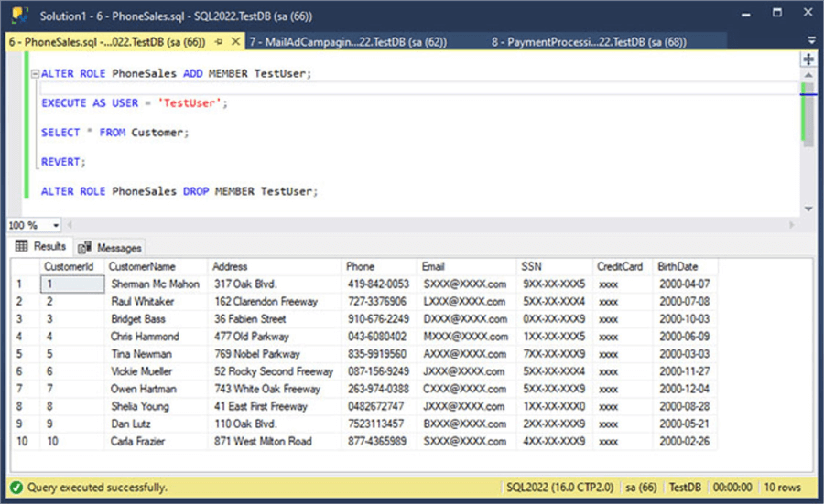The image size is (824, 504).
Task: Click the SSMS application icon in title bar
Action: (x=18, y=16)
